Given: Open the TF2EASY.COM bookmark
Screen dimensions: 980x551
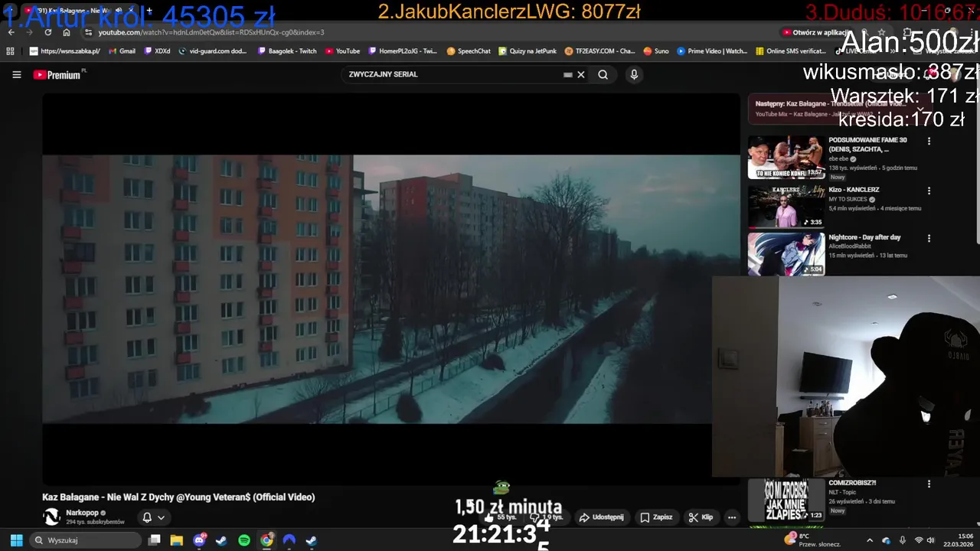Looking at the screenshot, I should (x=599, y=51).
